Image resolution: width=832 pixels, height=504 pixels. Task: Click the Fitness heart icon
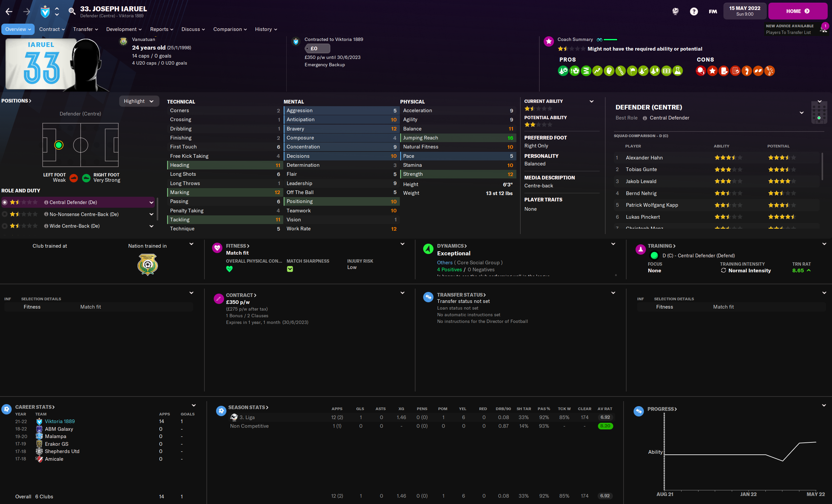point(217,247)
